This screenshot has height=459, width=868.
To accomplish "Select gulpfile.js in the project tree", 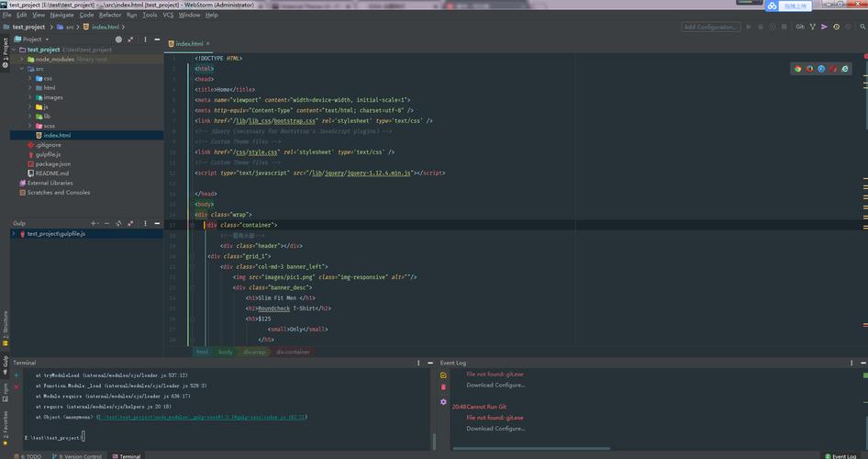I will tap(48, 154).
